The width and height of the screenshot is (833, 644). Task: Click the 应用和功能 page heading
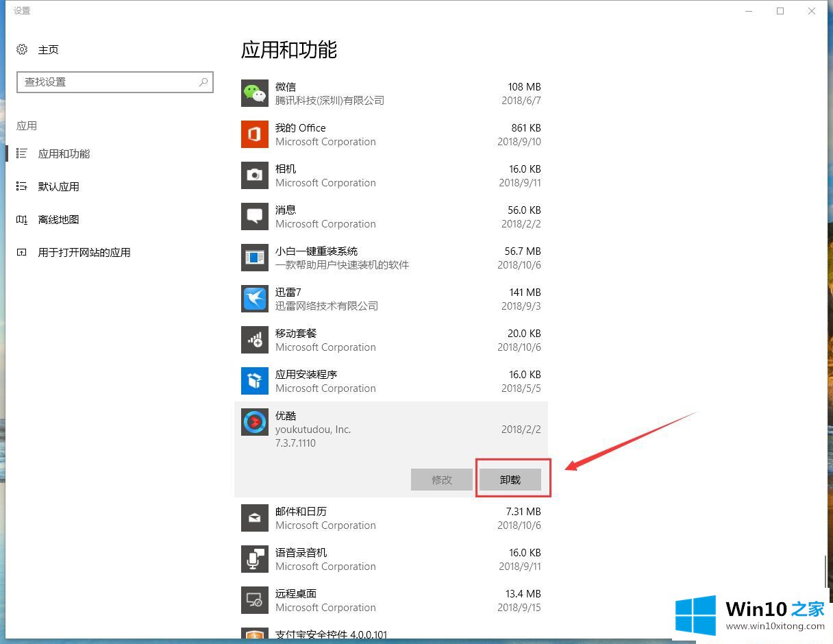point(289,50)
